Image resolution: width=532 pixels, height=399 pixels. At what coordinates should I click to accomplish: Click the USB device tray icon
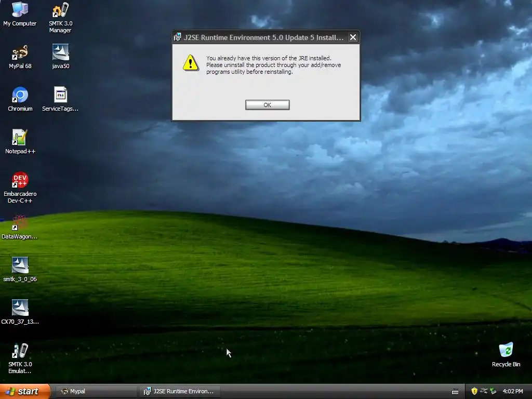484,391
